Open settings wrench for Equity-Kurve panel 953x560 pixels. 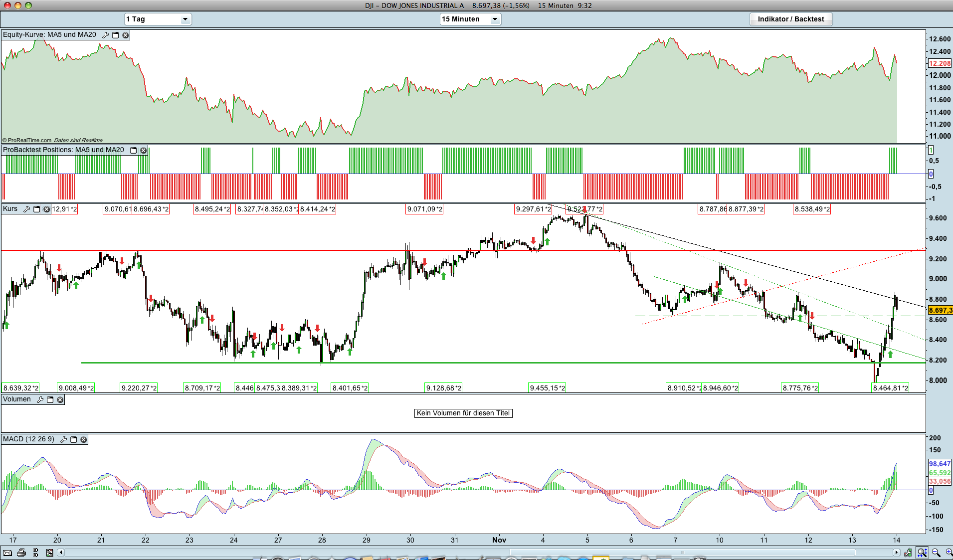(105, 35)
